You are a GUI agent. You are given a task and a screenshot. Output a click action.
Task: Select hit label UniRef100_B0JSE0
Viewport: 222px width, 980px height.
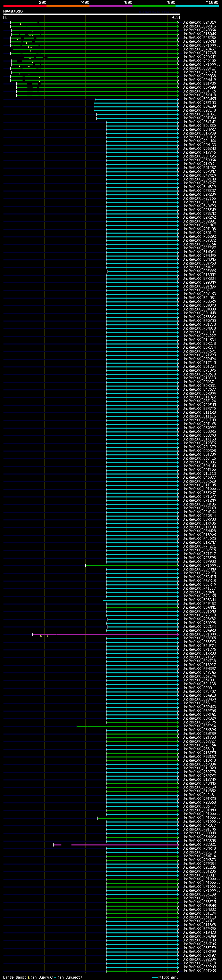pyautogui.click(x=199, y=125)
